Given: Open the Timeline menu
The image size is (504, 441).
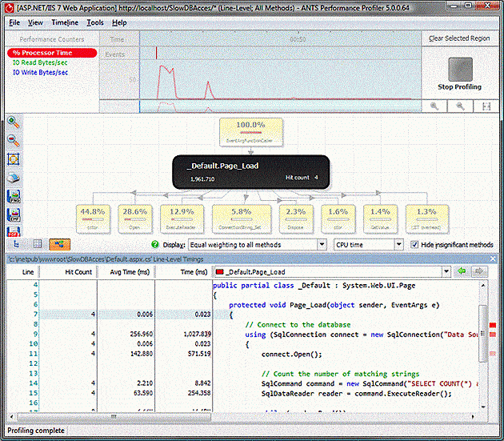Looking at the screenshot, I should point(65,22).
